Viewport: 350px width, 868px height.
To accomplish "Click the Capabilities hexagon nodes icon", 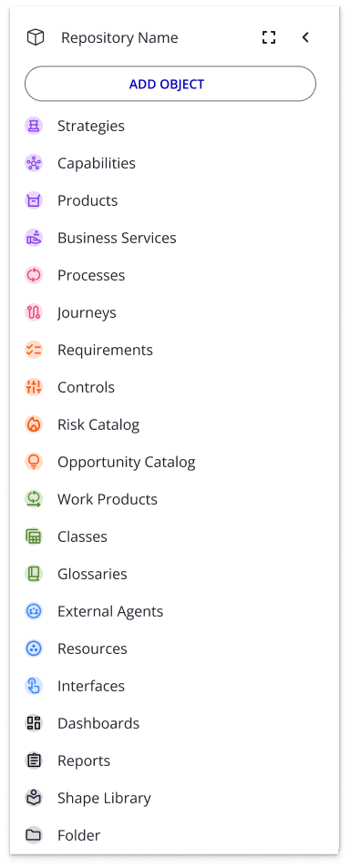I will coord(34,163).
